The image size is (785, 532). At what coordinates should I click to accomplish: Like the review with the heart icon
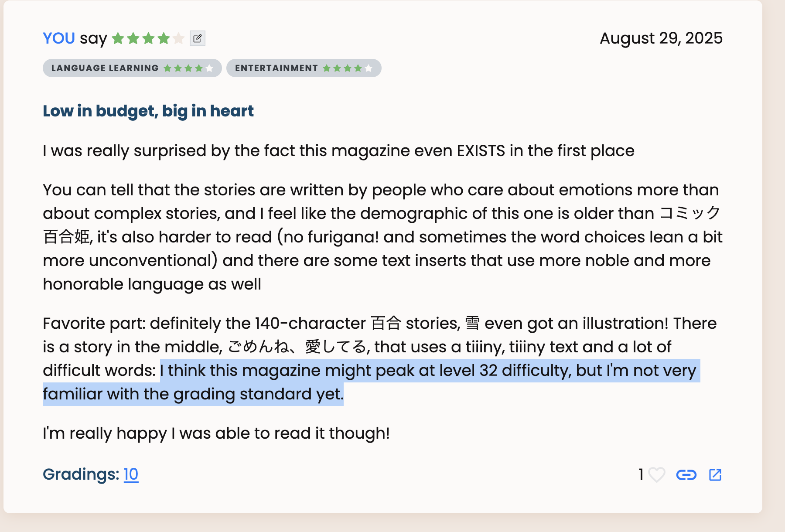point(656,474)
